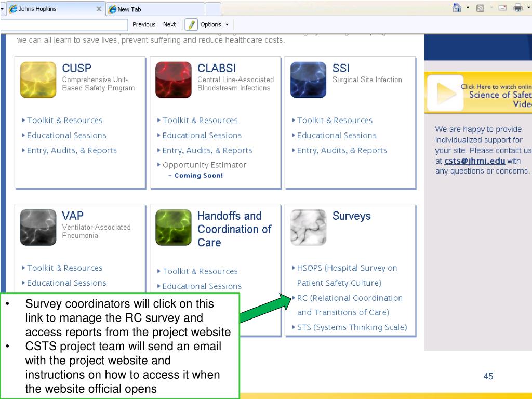The height and width of the screenshot is (399, 532).
Task: Open HSOPS Hospital Survey link
Action: pyautogui.click(x=347, y=275)
